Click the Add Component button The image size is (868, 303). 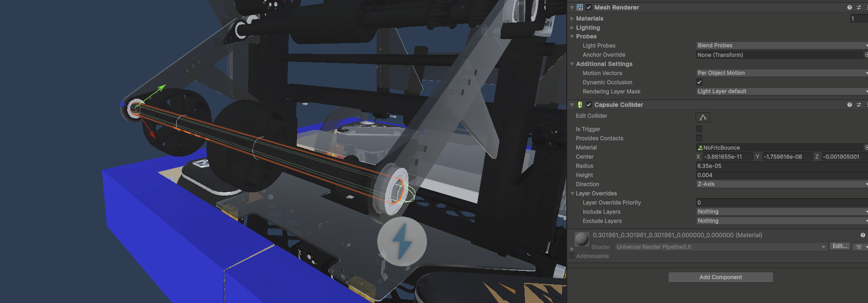720,277
